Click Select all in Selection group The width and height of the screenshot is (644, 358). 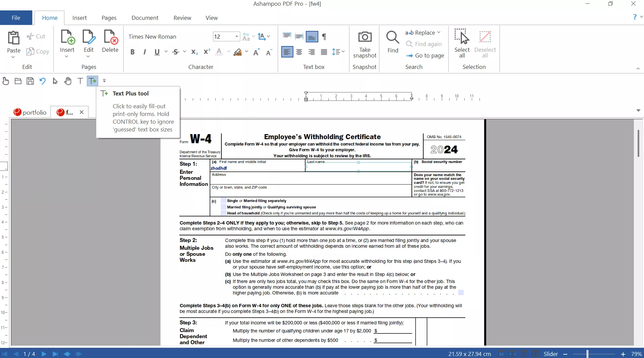coord(462,44)
